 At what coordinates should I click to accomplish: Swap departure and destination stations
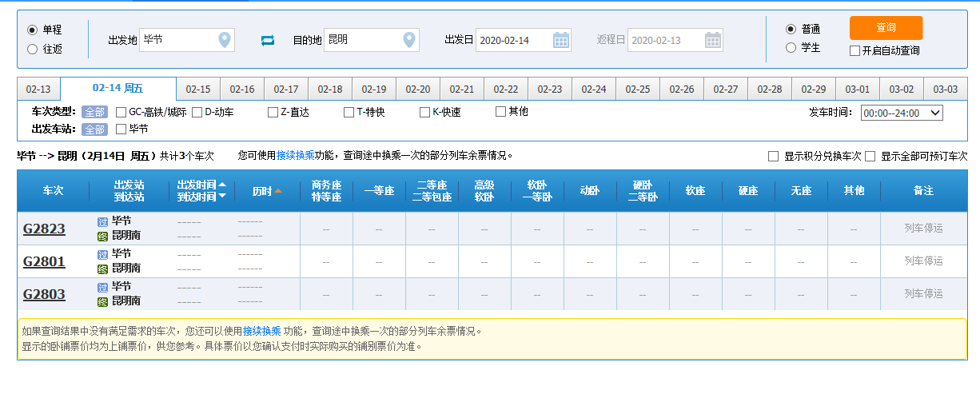tap(268, 40)
